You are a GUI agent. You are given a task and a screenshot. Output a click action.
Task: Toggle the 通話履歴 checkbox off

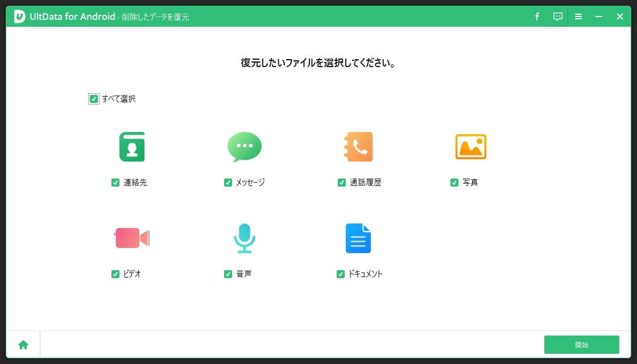pyautogui.click(x=341, y=182)
